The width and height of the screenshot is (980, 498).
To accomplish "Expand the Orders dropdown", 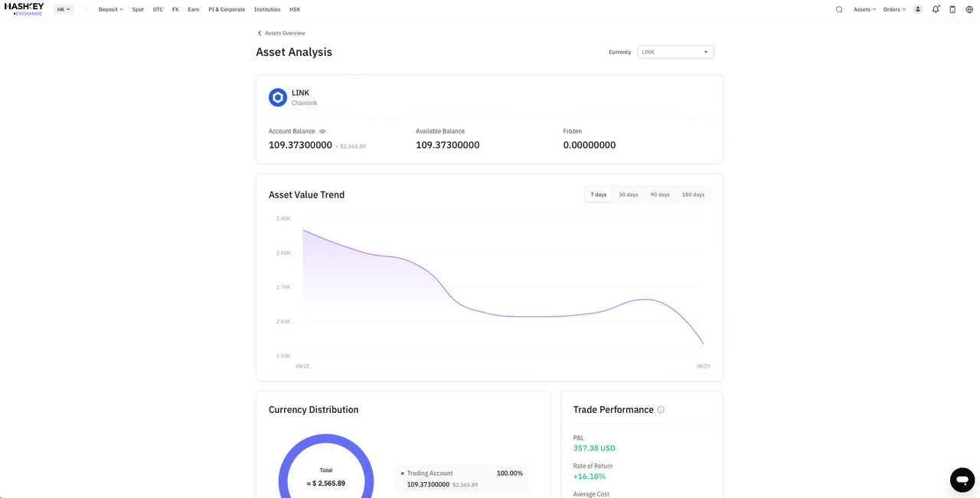I will click(894, 10).
